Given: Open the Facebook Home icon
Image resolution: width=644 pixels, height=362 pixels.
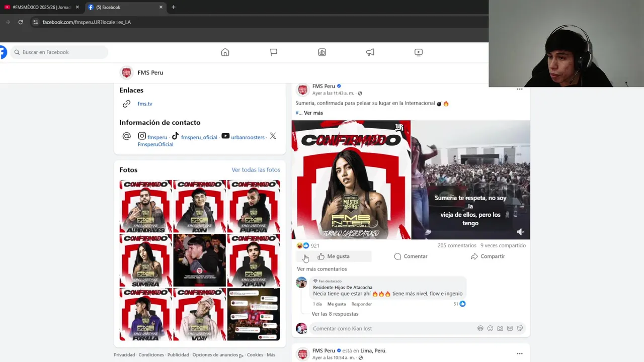Looking at the screenshot, I should click(x=225, y=52).
